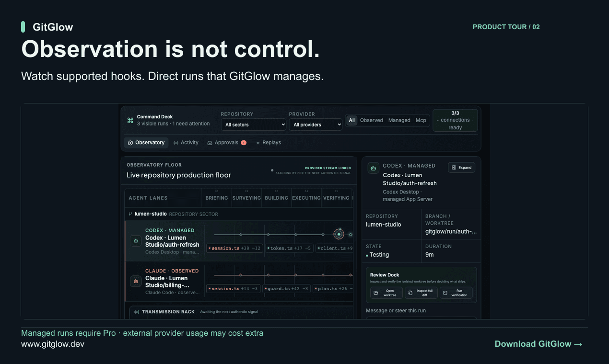Switch to the Observatory tab
The image size is (609, 364).
146,143
